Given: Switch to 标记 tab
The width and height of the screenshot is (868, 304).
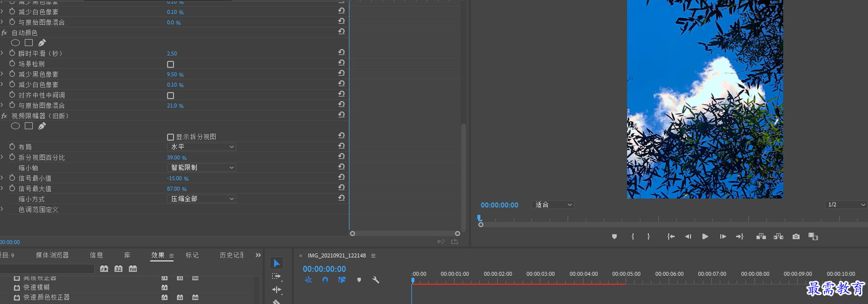Looking at the screenshot, I should pos(192,255).
